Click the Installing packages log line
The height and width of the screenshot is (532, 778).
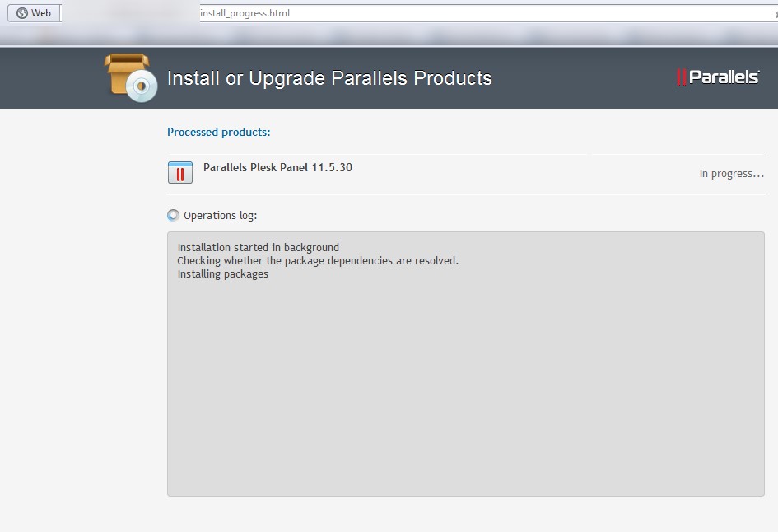tap(223, 274)
